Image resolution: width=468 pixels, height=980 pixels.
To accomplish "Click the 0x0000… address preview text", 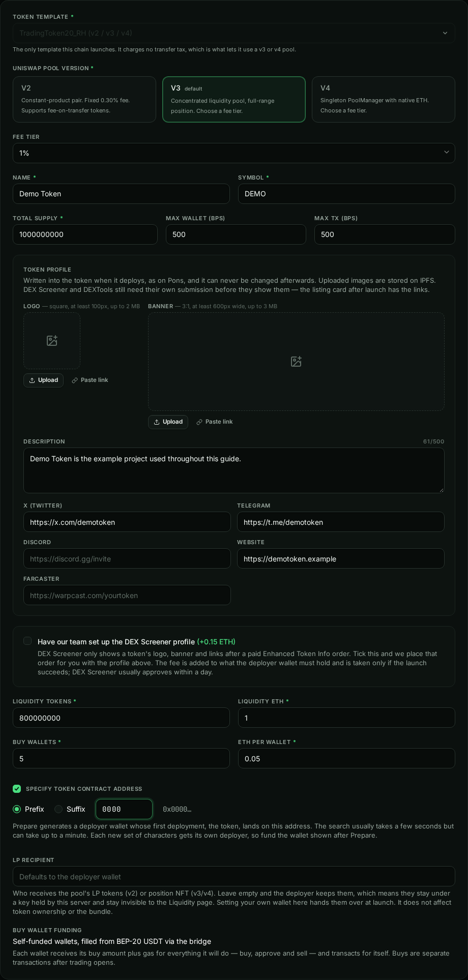I will point(177,809).
